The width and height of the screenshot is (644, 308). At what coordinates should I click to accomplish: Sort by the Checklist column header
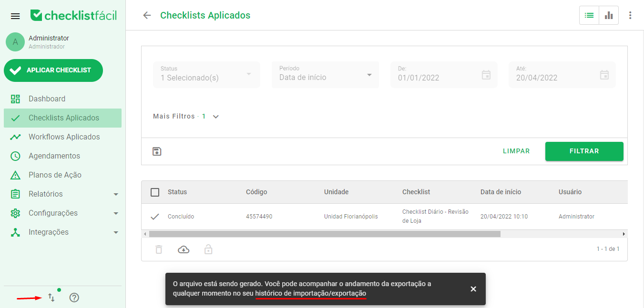[x=416, y=192]
